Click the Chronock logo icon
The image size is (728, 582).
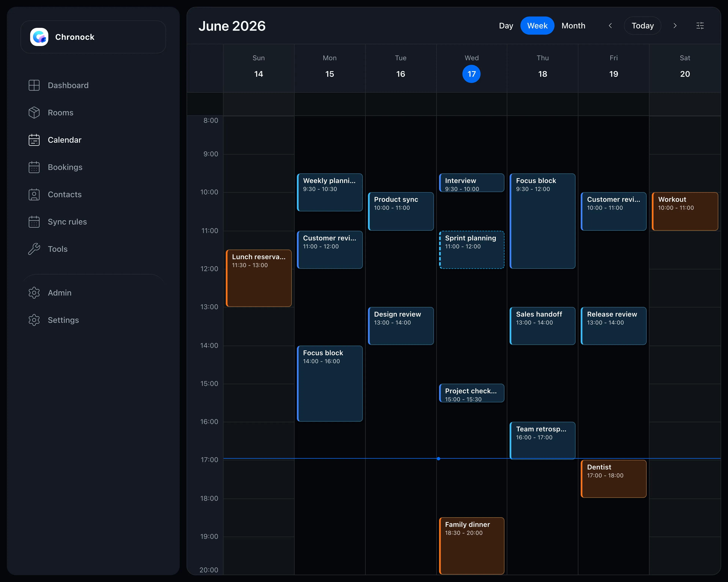click(39, 37)
